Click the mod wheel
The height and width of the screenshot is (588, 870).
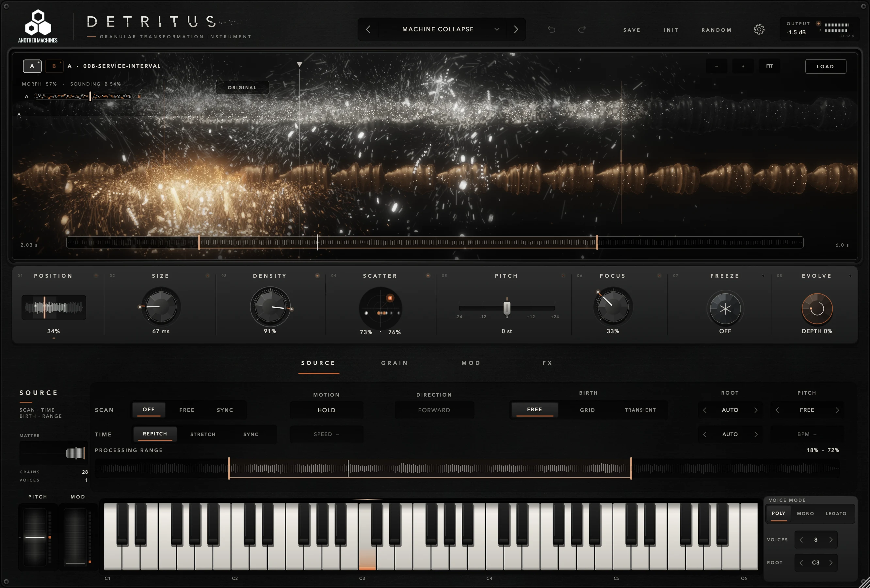click(x=75, y=537)
